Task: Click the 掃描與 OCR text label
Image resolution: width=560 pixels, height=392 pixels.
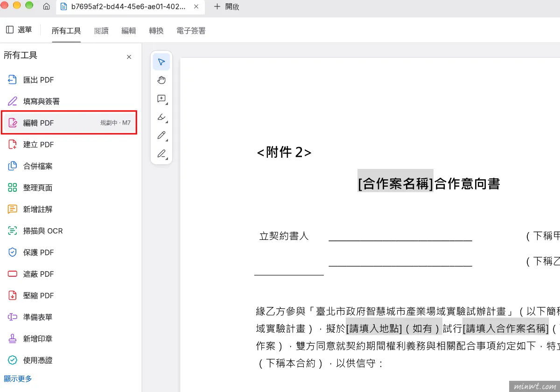Action: tap(43, 231)
